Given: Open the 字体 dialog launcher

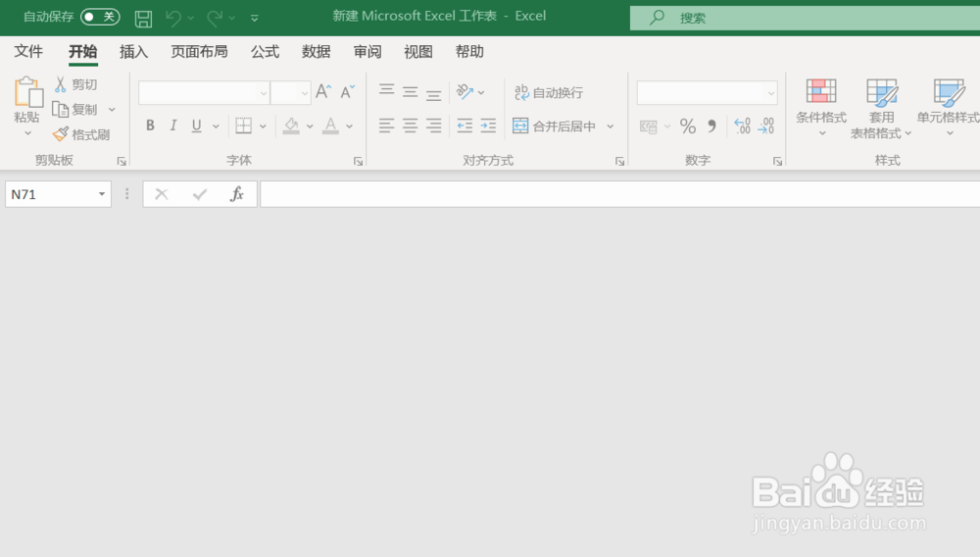Looking at the screenshot, I should pos(358,161).
